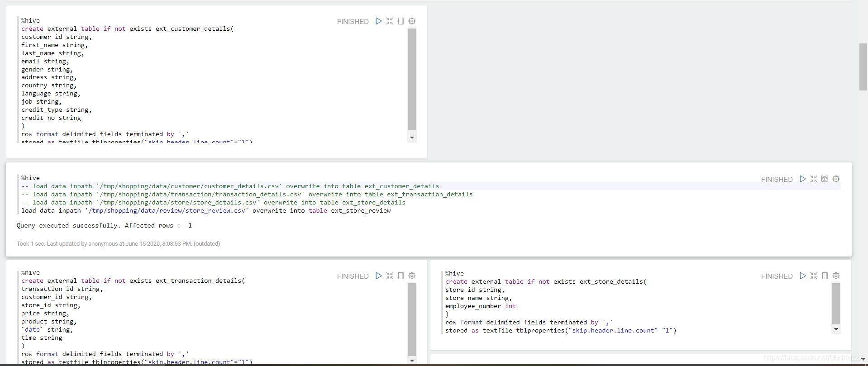Viewport: 868px width, 366px height.
Task: Click the 'time string' line
Action: pyautogui.click(x=42, y=338)
